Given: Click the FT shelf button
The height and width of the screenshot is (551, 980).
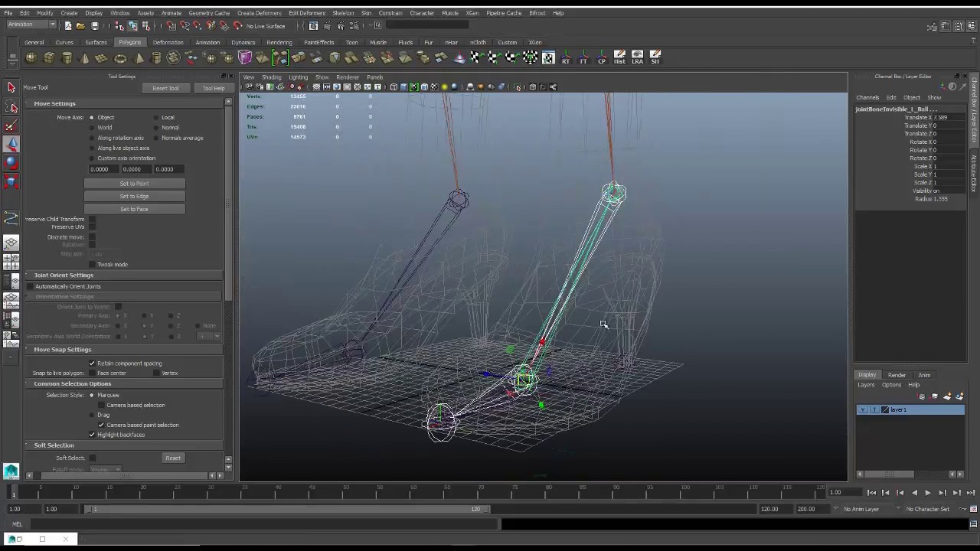Looking at the screenshot, I should tap(583, 57).
